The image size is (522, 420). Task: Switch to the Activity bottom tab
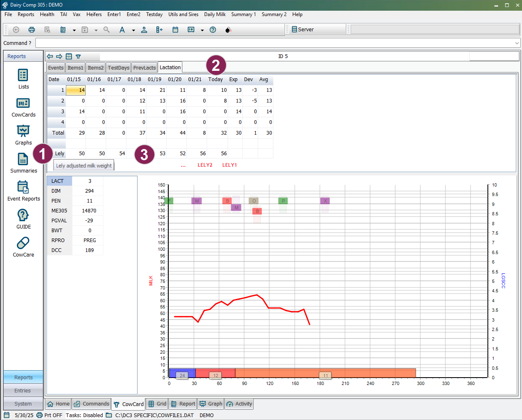239,404
